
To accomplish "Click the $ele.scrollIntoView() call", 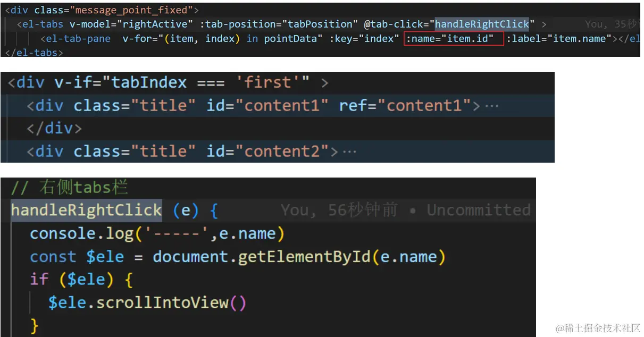I will pos(147,303).
